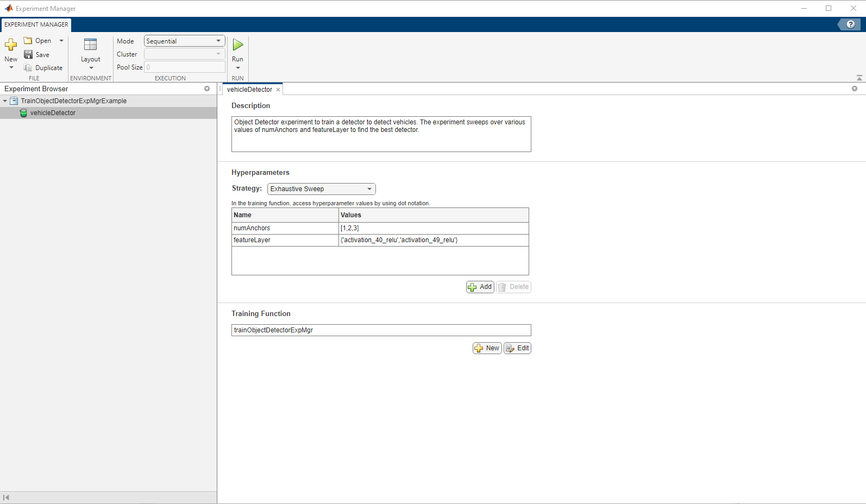Switch to the EXPERIMENT MANAGER ribbon tab
The height and width of the screenshot is (504, 866).
pyautogui.click(x=36, y=24)
